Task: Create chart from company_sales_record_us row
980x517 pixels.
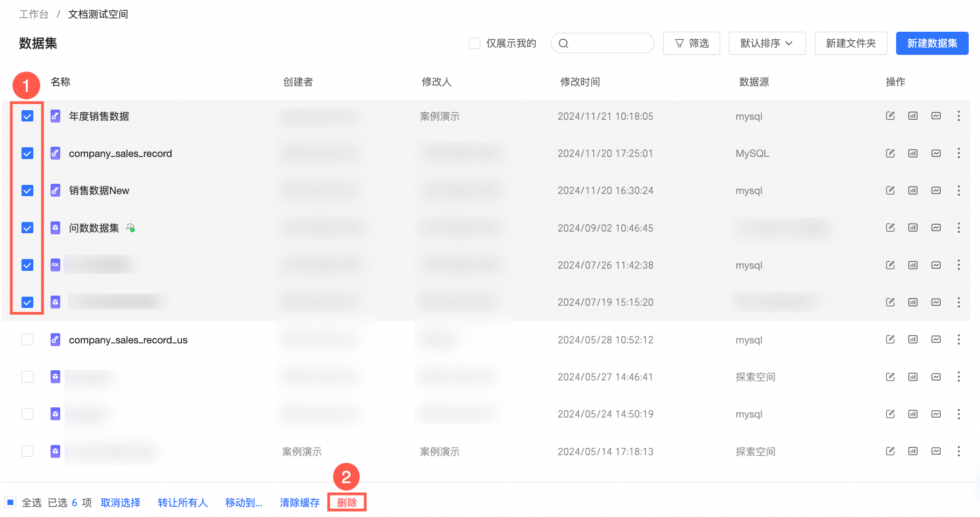Action: click(936, 340)
